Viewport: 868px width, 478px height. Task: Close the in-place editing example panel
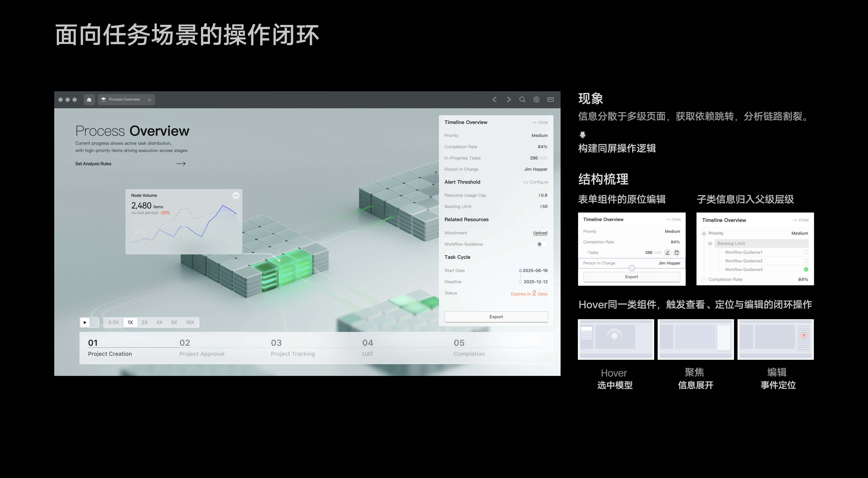tap(673, 220)
